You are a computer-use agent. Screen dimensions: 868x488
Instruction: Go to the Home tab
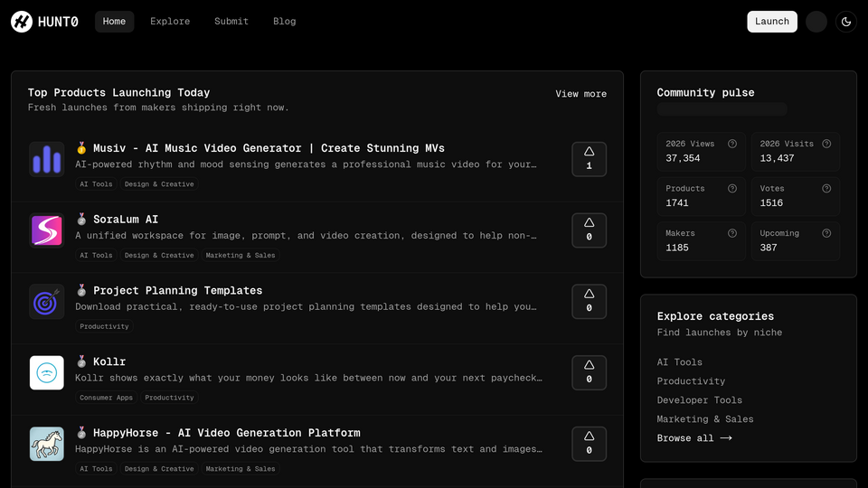tap(114, 22)
